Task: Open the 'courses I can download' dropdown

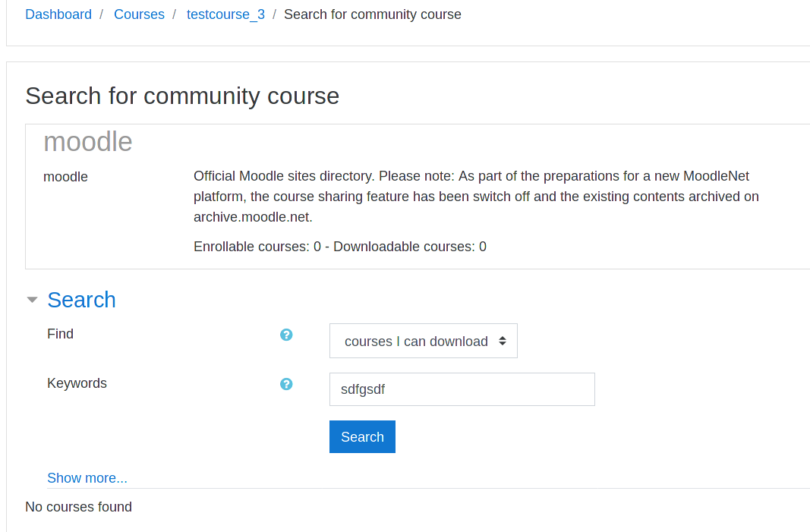Action: (x=423, y=341)
